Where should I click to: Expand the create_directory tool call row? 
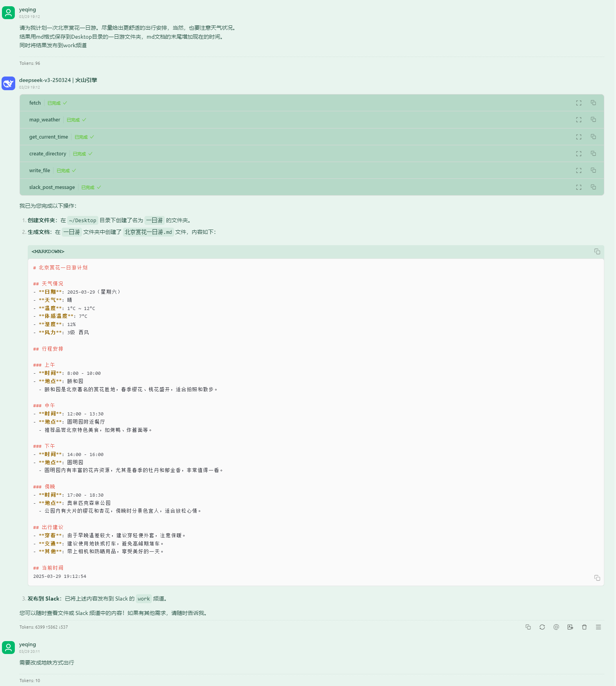point(312,154)
